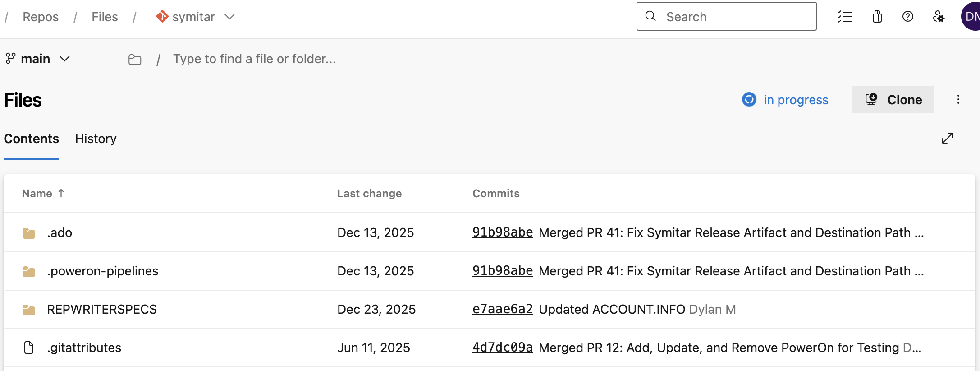Open the Marketplace shopping bag icon
Screen dimensions: 980x371
[x=877, y=17]
